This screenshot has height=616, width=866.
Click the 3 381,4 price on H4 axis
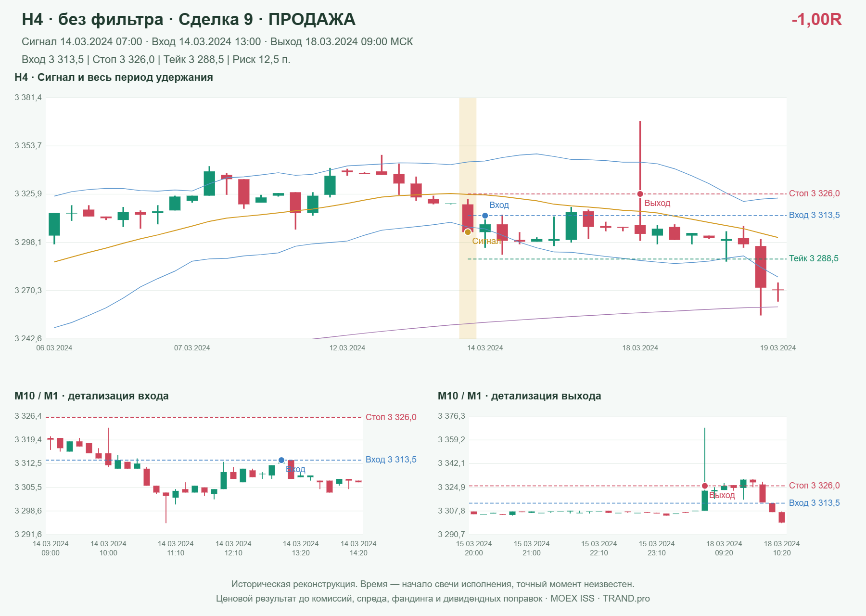click(x=28, y=98)
